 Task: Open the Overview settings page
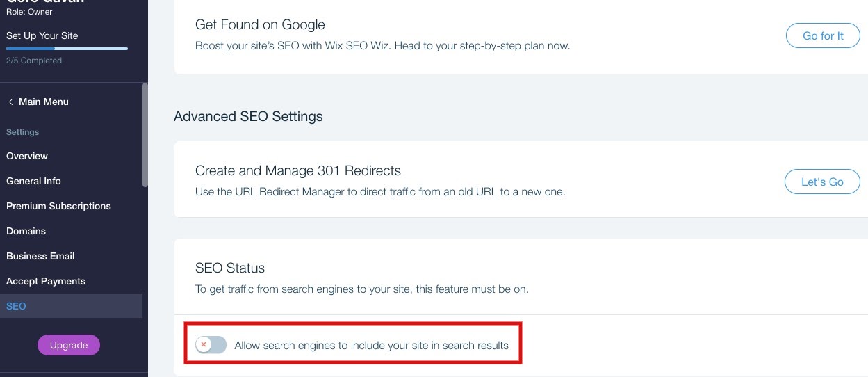27,156
